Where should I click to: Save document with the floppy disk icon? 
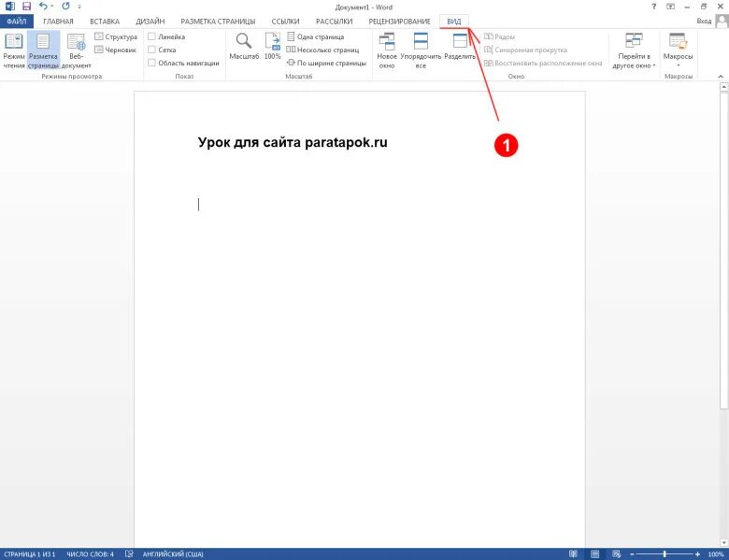[x=26, y=7]
